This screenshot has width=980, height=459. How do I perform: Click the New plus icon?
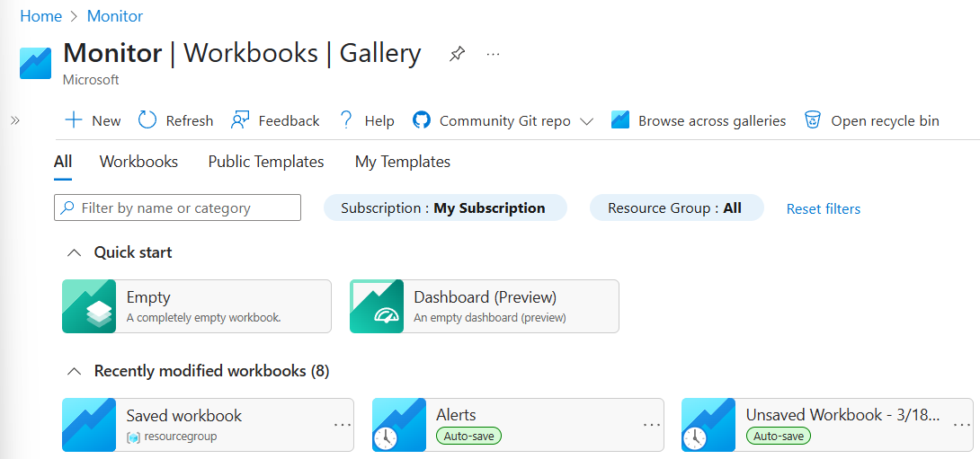click(74, 120)
